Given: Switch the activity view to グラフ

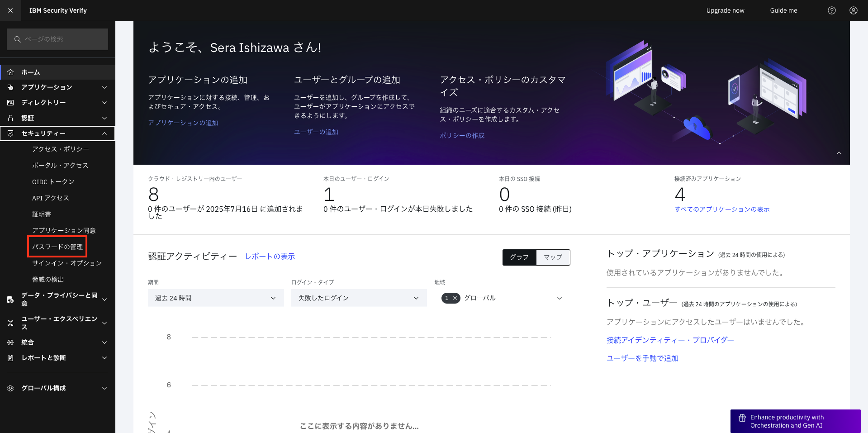Looking at the screenshot, I should 519,257.
